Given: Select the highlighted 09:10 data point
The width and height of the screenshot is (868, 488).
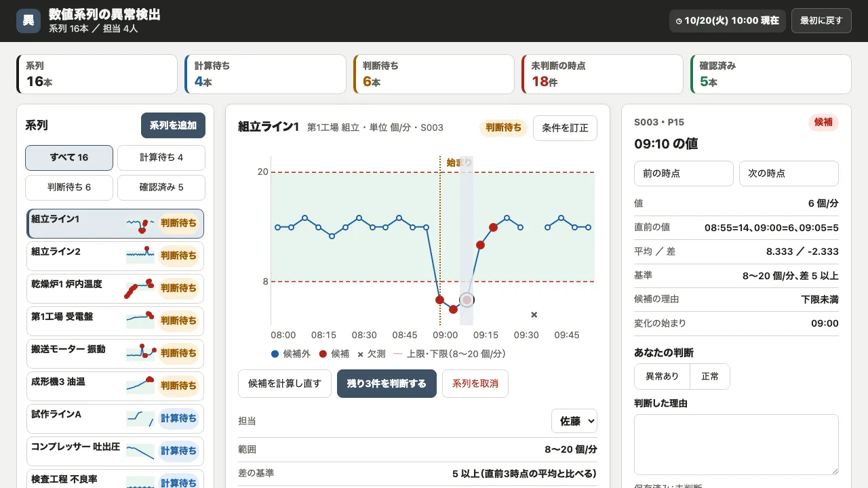Looking at the screenshot, I should (x=467, y=300).
